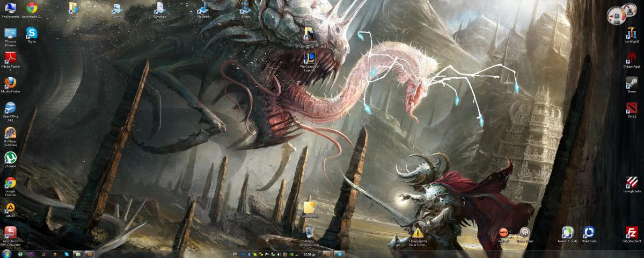Open the Έγγραφα library shortcut

160,10
